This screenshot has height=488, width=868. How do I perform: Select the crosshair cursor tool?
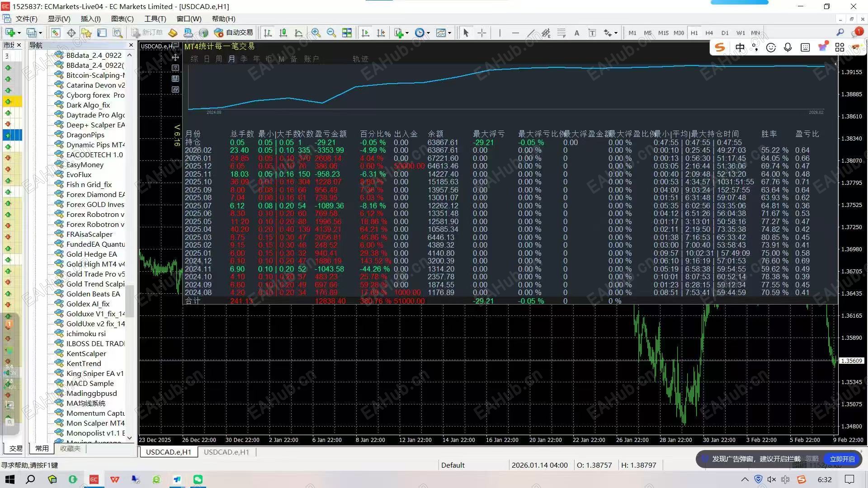coord(482,33)
